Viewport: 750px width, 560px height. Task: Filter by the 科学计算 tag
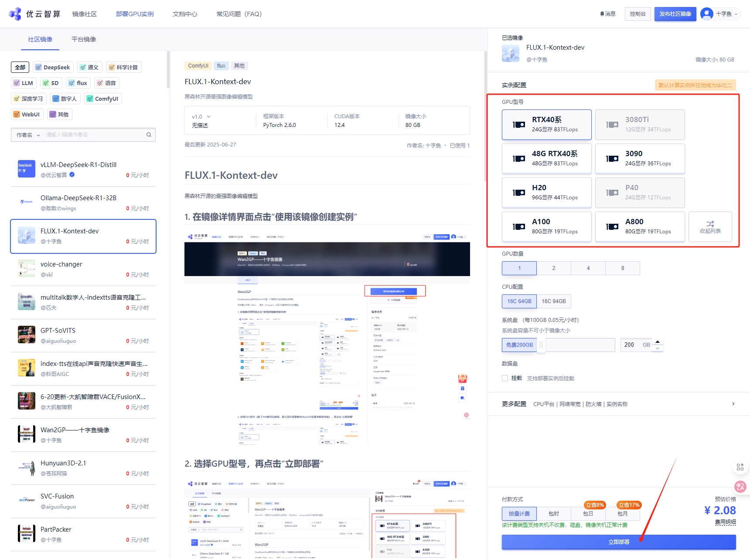coord(123,67)
